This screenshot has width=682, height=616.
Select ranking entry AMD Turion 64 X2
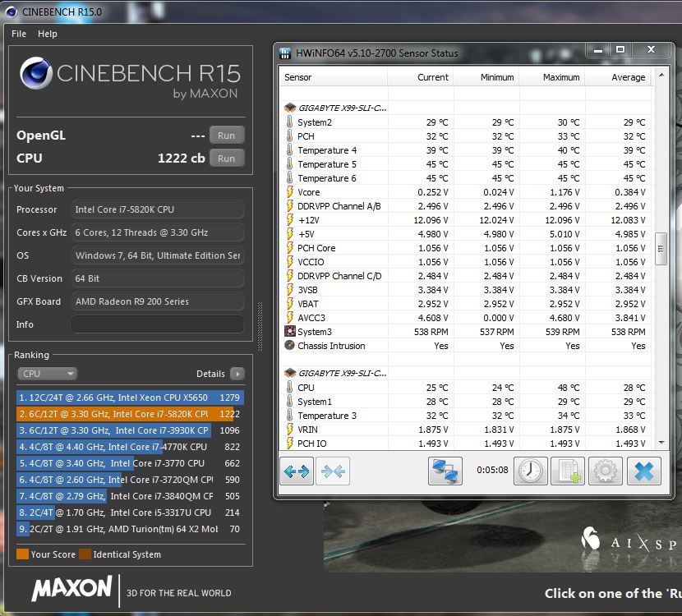coord(130,529)
